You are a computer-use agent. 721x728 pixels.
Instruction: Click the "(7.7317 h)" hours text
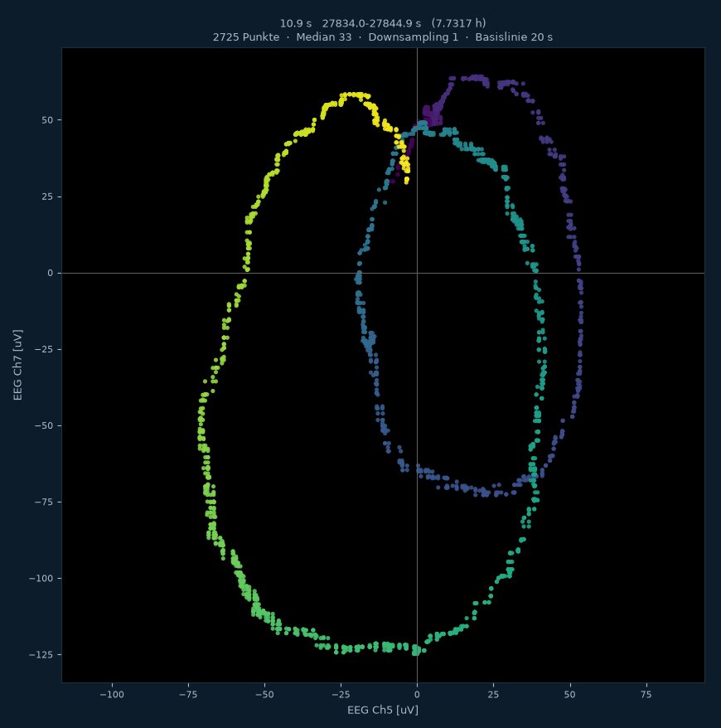pos(458,23)
